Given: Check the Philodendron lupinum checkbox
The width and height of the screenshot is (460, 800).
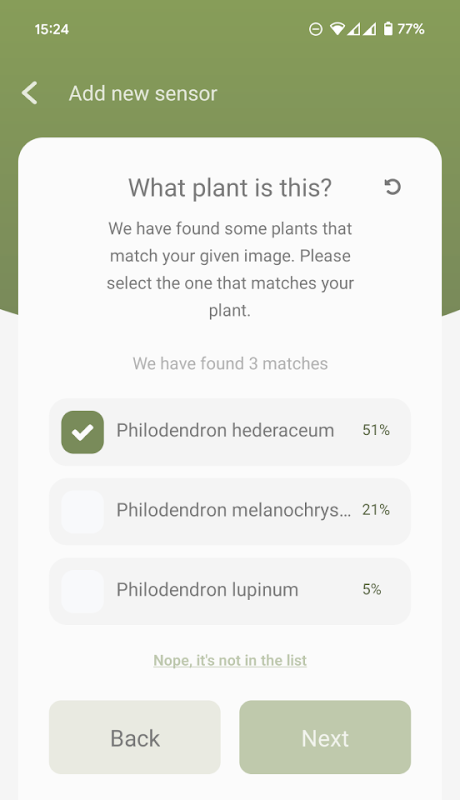Looking at the screenshot, I should pos(83,591).
